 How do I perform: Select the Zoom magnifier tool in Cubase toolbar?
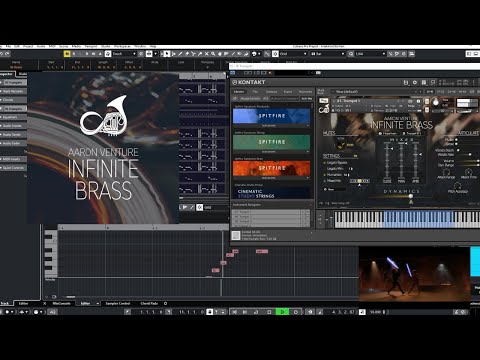213,54
